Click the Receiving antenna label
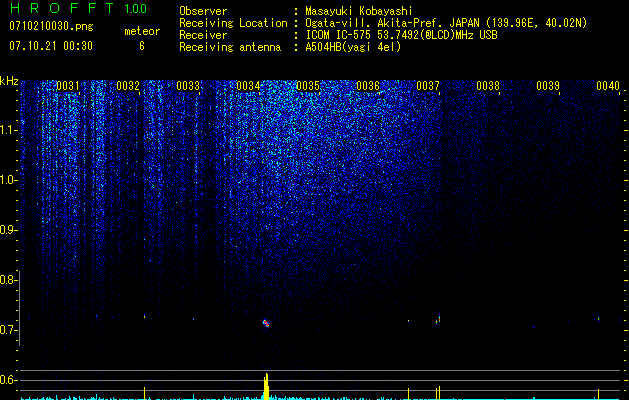Screen dimensions: 629x400 coord(230,47)
